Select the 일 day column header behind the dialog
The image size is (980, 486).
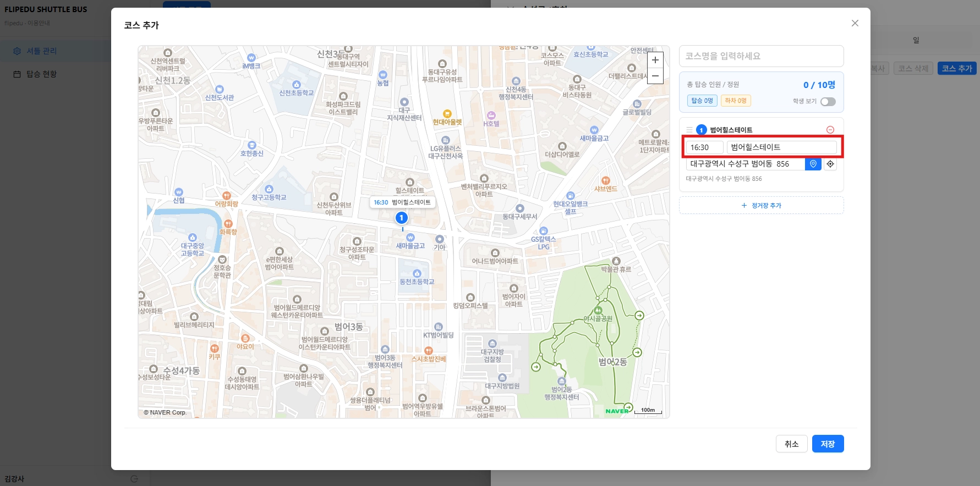pos(916,40)
